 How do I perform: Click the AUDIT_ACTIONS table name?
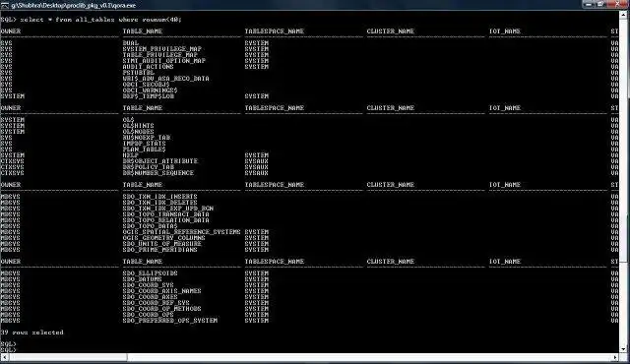[149, 67]
